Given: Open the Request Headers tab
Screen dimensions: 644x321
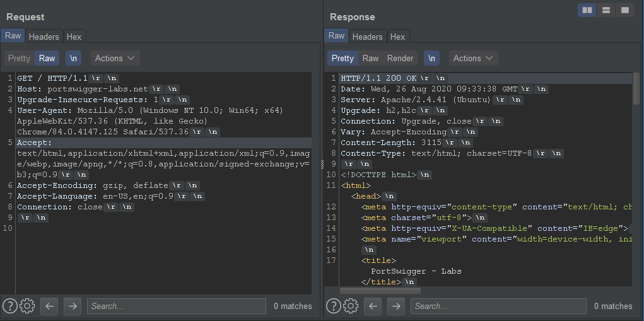Looking at the screenshot, I should click(44, 37).
